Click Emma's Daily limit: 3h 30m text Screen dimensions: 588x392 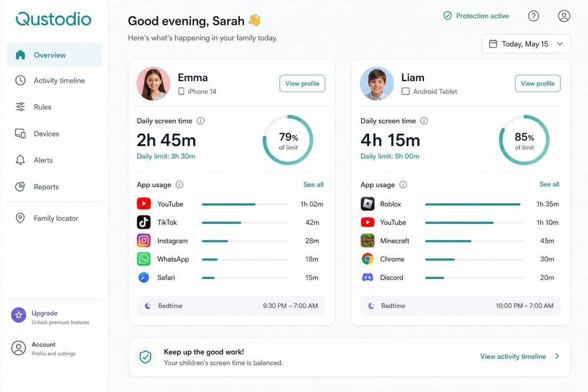[x=166, y=156]
